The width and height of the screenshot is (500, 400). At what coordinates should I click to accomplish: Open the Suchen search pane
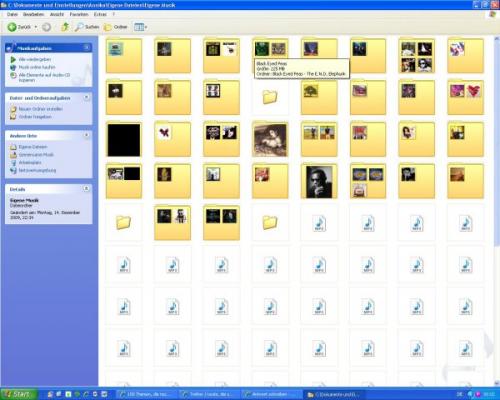pos(87,27)
